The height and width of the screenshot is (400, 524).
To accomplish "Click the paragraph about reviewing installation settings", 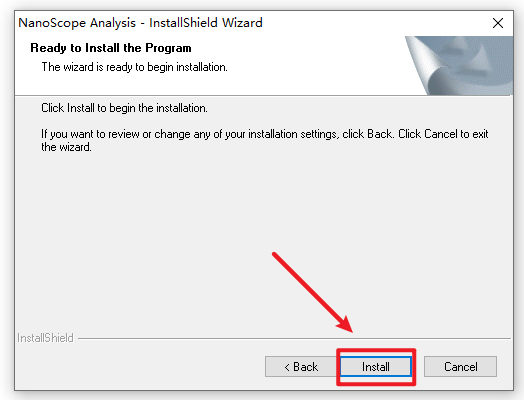I will 265,140.
